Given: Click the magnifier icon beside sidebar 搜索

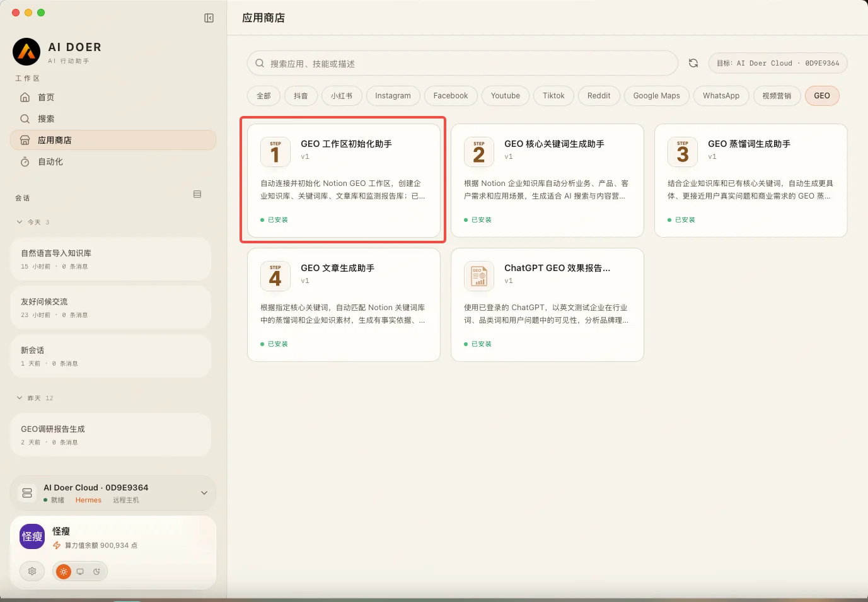Looking at the screenshot, I should (x=25, y=119).
